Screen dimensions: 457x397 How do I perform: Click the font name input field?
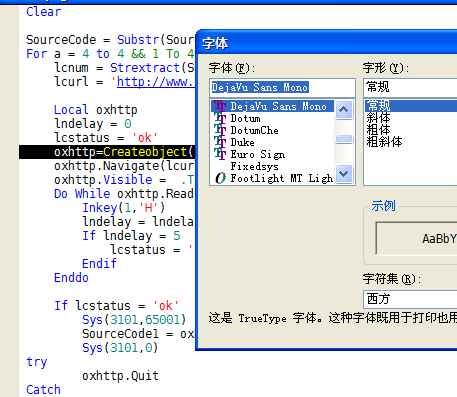(282, 88)
